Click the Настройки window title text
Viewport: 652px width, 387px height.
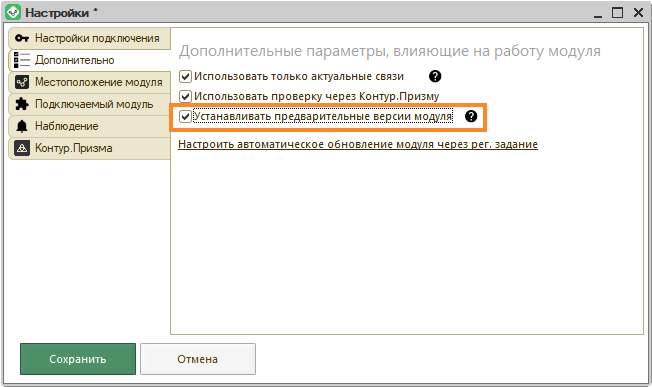click(x=57, y=12)
